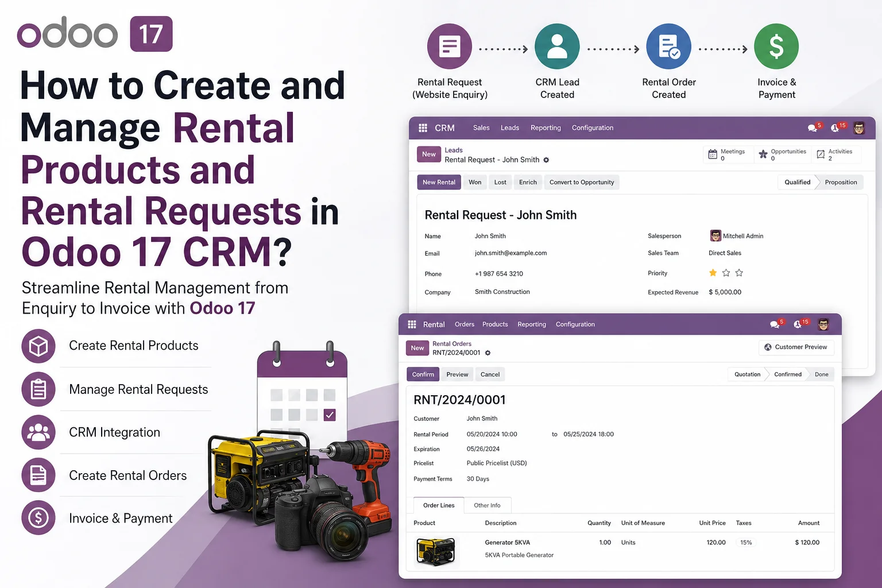Viewport: 882px width, 588px height.
Task: Open user avatar in Rental window
Action: (x=823, y=324)
